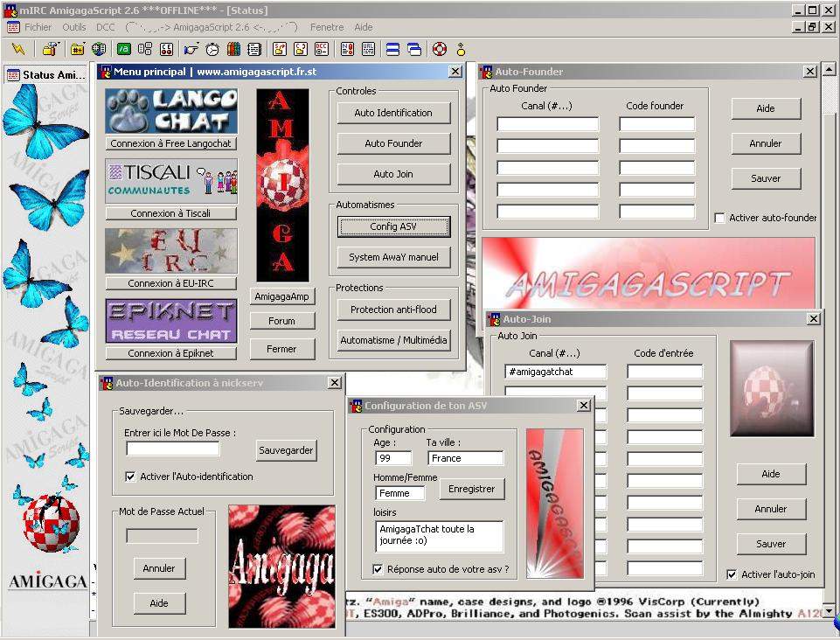Open the Remote scripts toolbar icon

pos(166,50)
